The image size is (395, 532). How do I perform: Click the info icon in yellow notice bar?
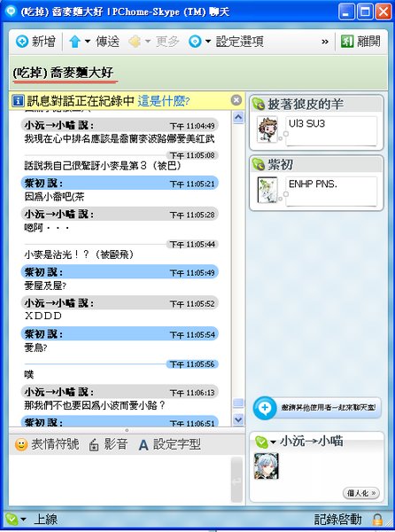(18, 101)
